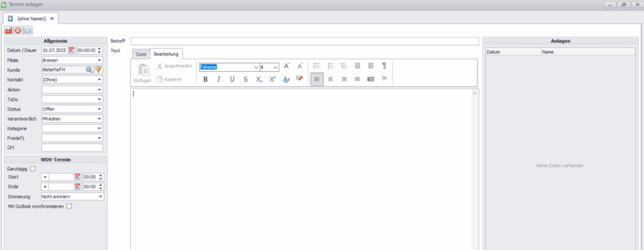Click the Betreff input field
644x250 pixels.
[304, 41]
